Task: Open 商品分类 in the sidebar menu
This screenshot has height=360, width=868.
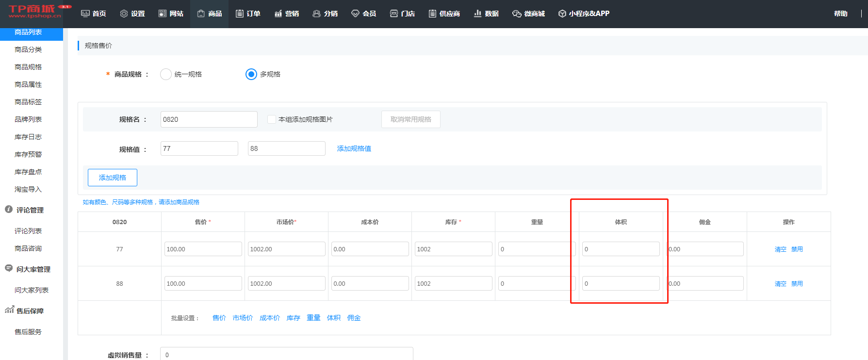Action: 28,49
